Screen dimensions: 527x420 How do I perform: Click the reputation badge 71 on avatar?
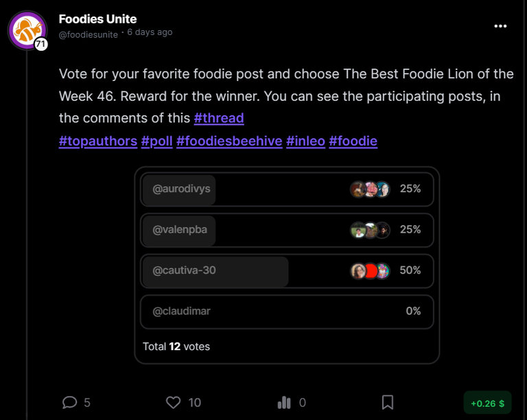pyautogui.click(x=40, y=44)
